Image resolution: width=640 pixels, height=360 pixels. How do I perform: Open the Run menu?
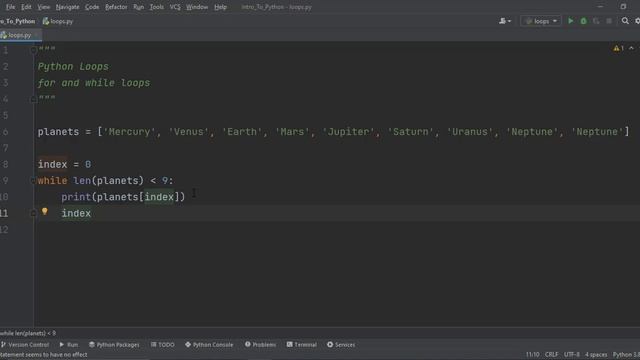(x=138, y=7)
